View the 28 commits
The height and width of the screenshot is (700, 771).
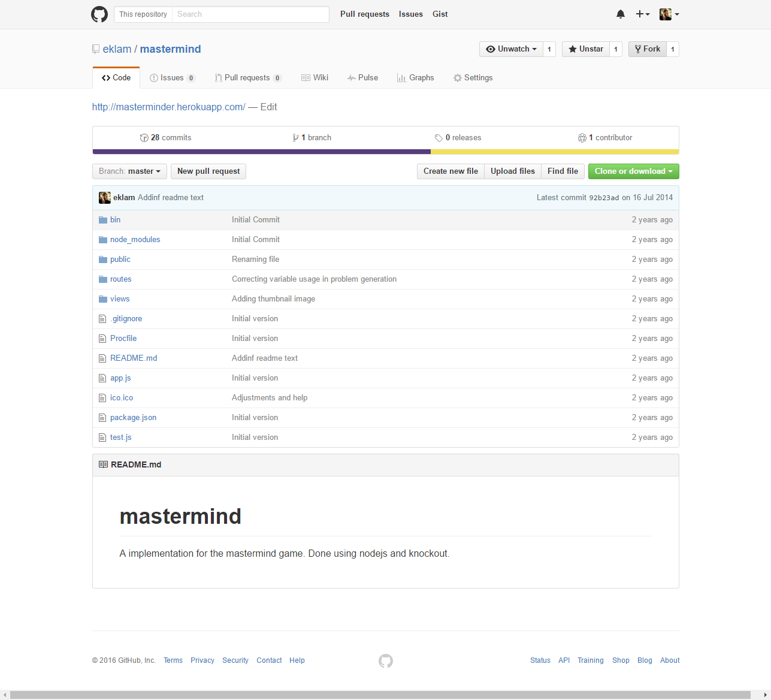tap(166, 138)
